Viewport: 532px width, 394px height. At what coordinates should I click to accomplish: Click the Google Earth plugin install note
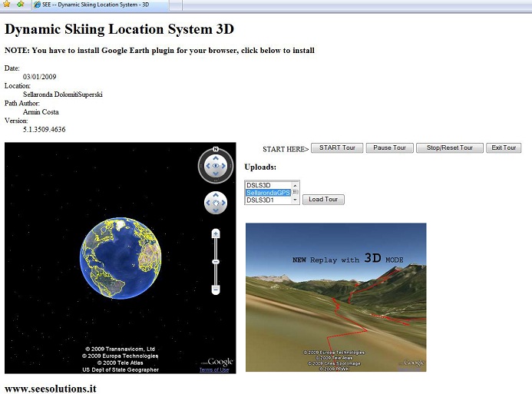point(160,51)
